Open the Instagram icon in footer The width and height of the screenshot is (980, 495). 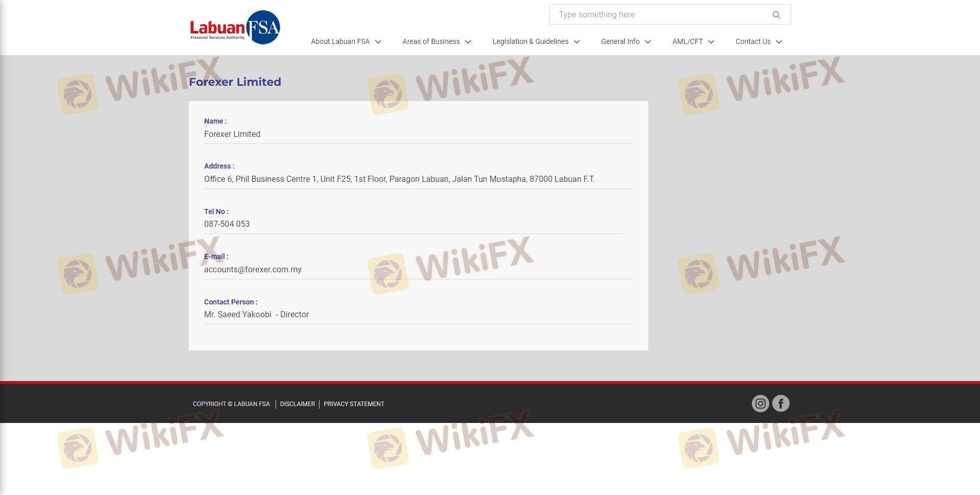(760, 404)
